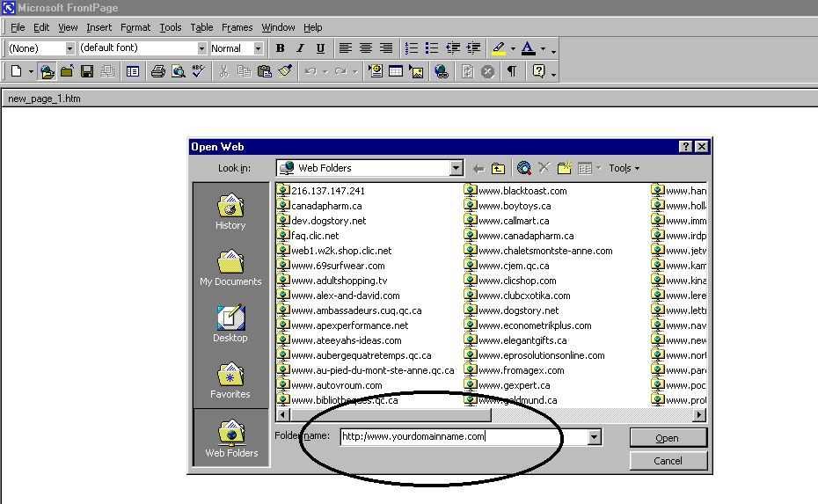Open the Table menu

point(201,27)
